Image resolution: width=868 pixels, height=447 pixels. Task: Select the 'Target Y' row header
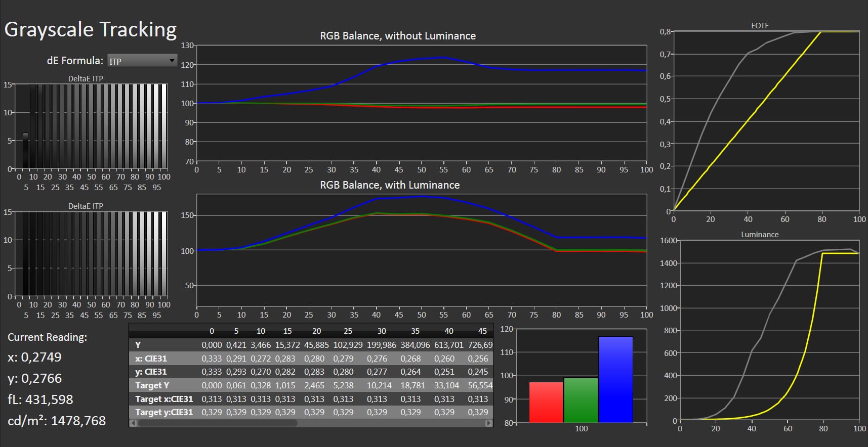pos(152,385)
